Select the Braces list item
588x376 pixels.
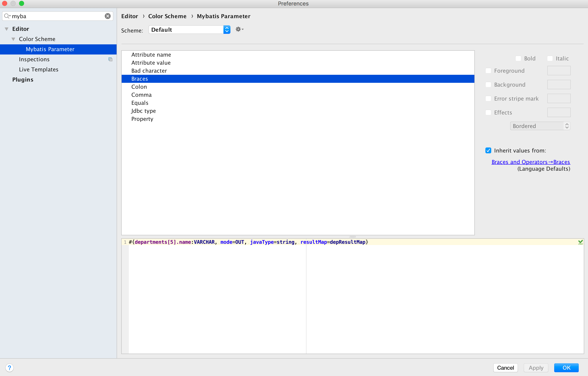click(x=298, y=79)
